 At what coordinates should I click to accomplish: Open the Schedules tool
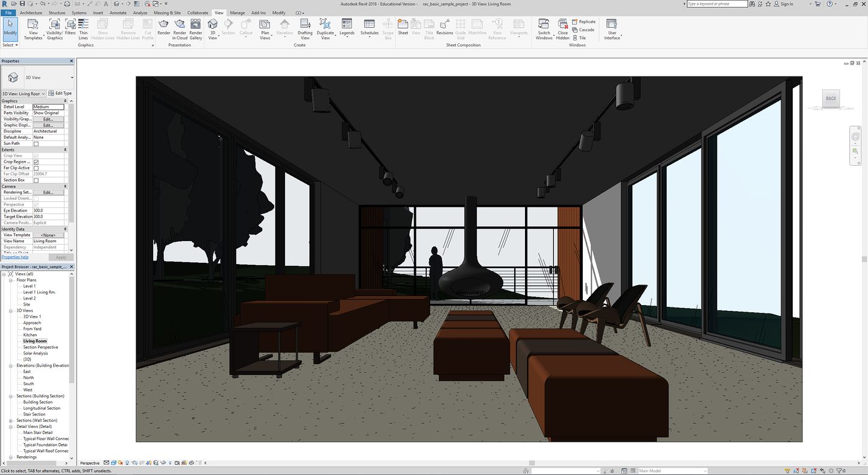(x=369, y=24)
